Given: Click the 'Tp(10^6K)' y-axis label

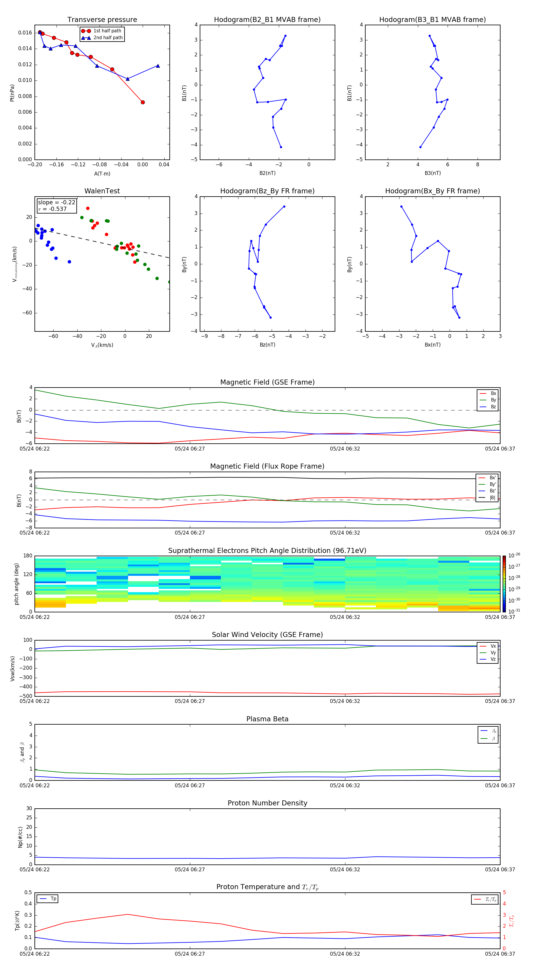Looking at the screenshot, I should [17, 921].
